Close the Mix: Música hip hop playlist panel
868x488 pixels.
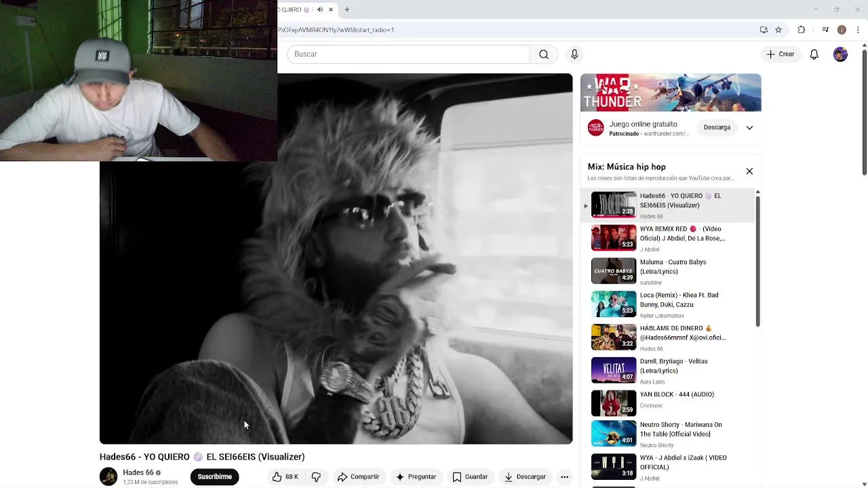tap(749, 171)
